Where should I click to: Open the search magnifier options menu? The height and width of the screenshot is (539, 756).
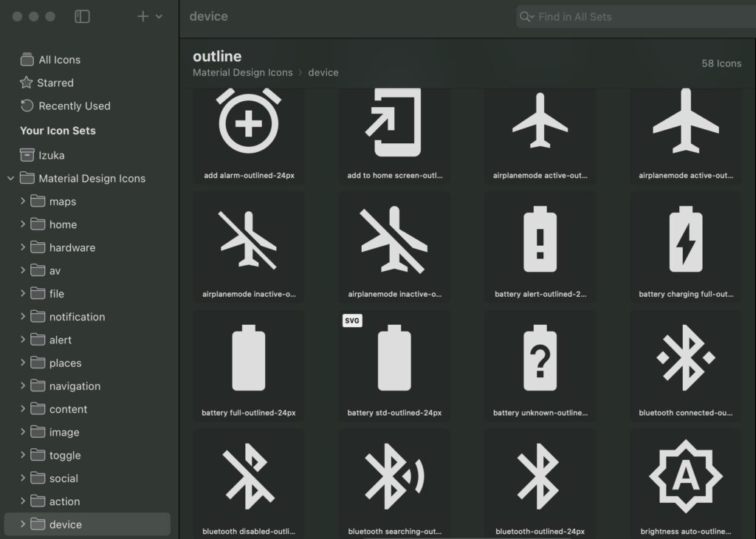tap(526, 17)
